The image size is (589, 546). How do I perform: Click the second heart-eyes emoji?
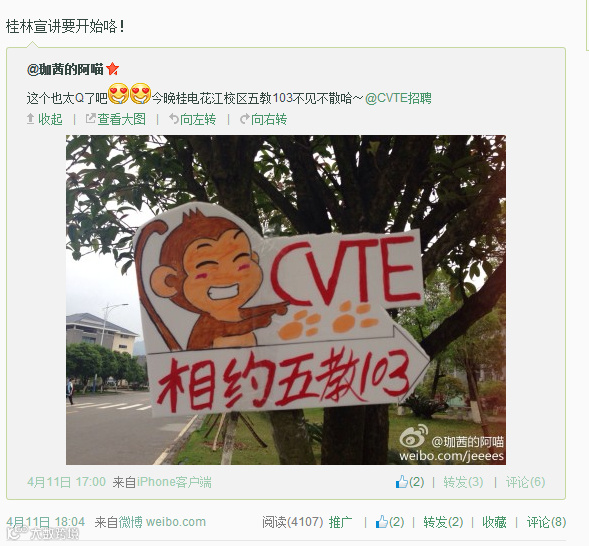[x=140, y=94]
